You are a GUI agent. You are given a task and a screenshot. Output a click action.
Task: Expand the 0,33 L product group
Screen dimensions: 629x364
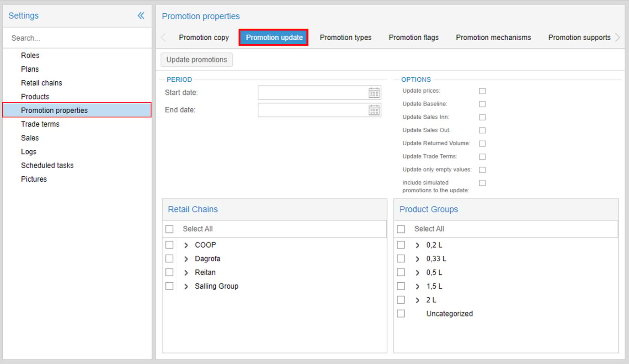pos(417,259)
